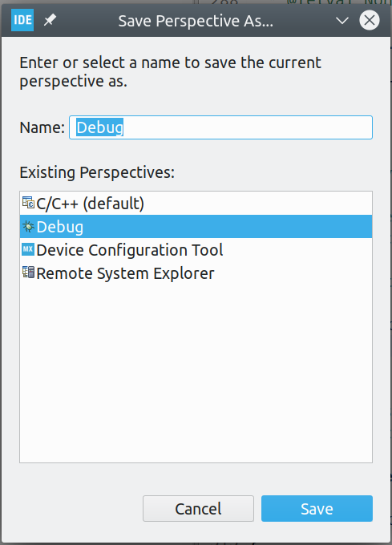Click the Cancel button
The image size is (392, 545).
click(198, 508)
